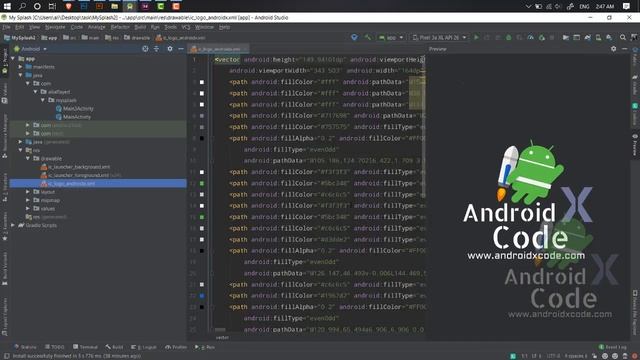Open SDK Manager icon in toolbar

coord(609,38)
